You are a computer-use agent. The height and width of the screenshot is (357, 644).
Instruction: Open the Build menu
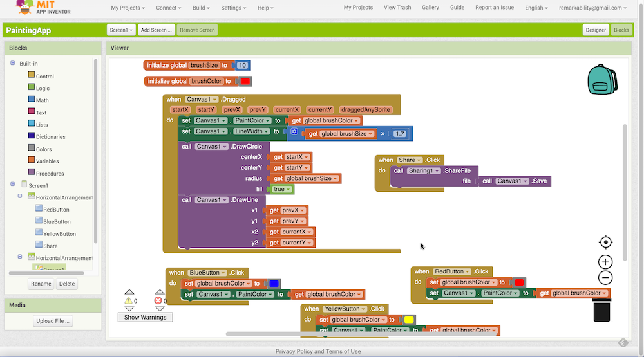point(204,8)
